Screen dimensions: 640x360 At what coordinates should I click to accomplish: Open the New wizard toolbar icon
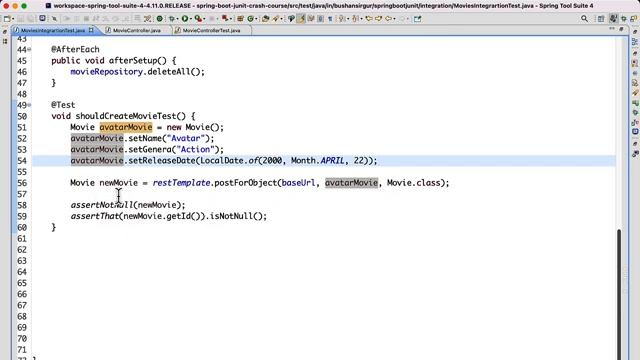[x=7, y=19]
